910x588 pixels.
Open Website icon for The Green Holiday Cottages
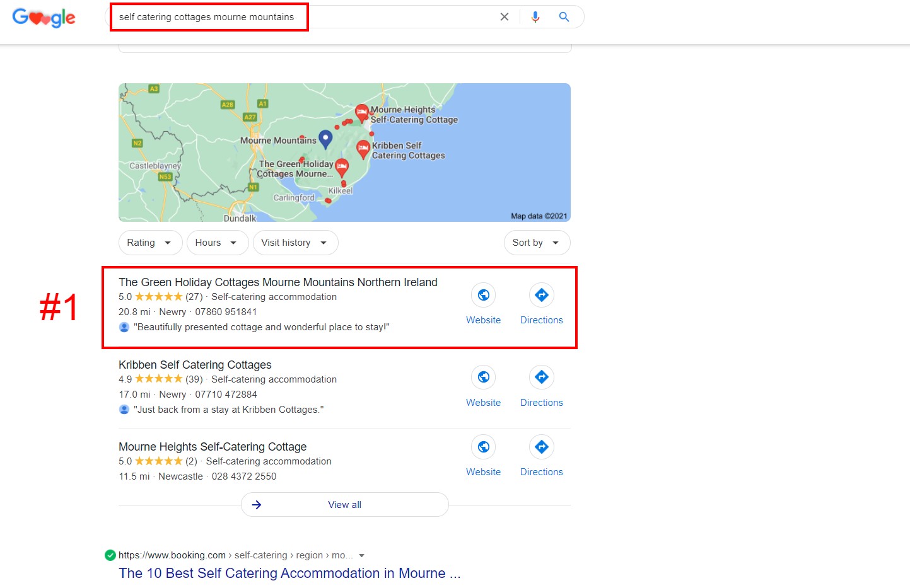point(484,295)
